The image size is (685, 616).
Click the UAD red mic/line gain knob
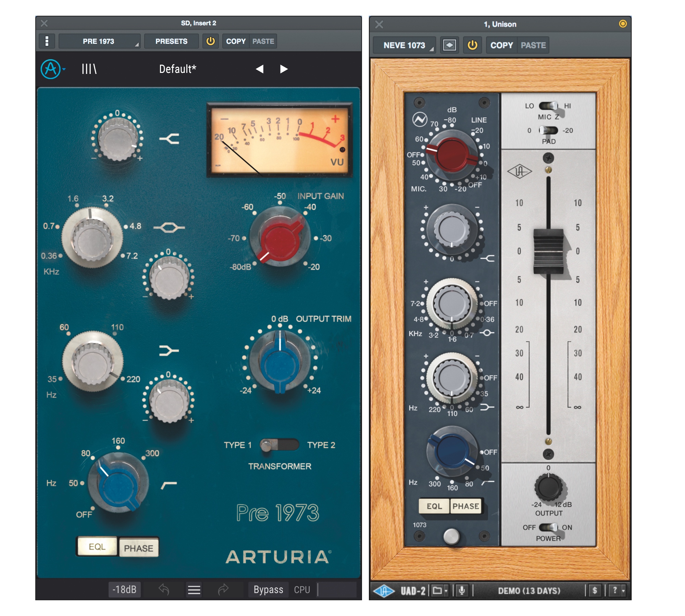coord(452,155)
